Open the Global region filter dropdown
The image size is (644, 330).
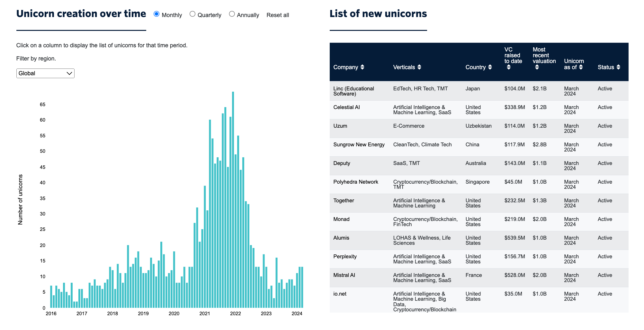pos(45,73)
